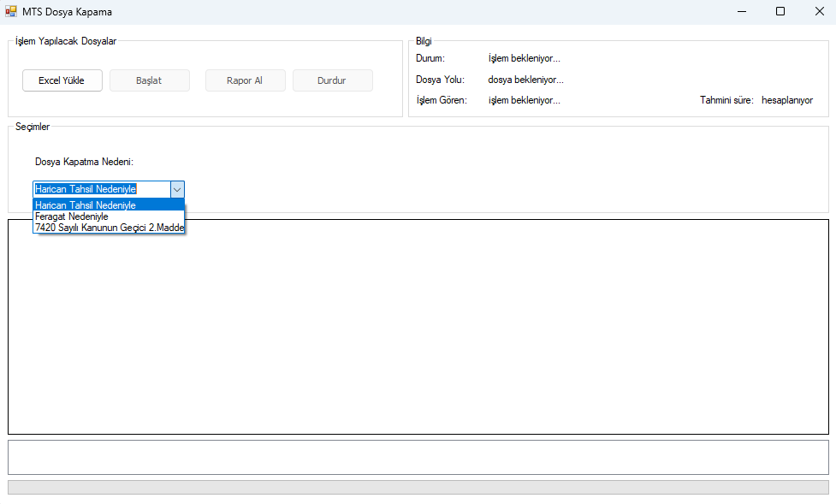Click the Rapor Al button
Image resolution: width=836 pixels, height=504 pixels.
pos(245,80)
